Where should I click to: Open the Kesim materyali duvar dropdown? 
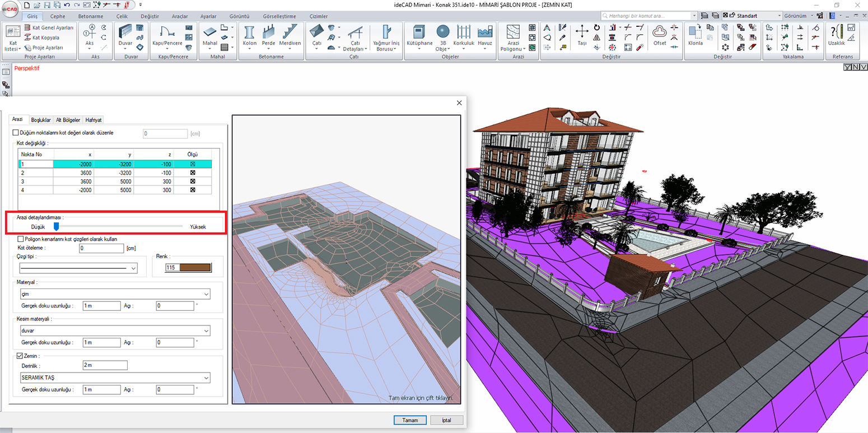206,330
